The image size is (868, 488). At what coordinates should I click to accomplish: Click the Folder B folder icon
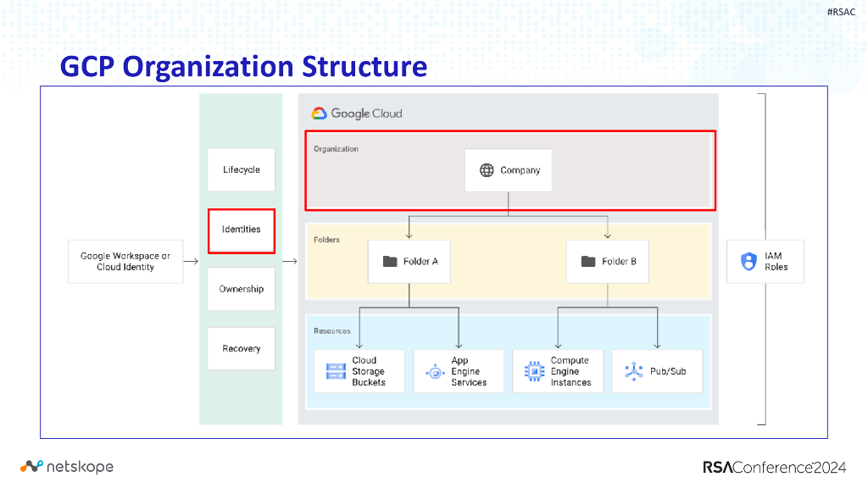587,261
